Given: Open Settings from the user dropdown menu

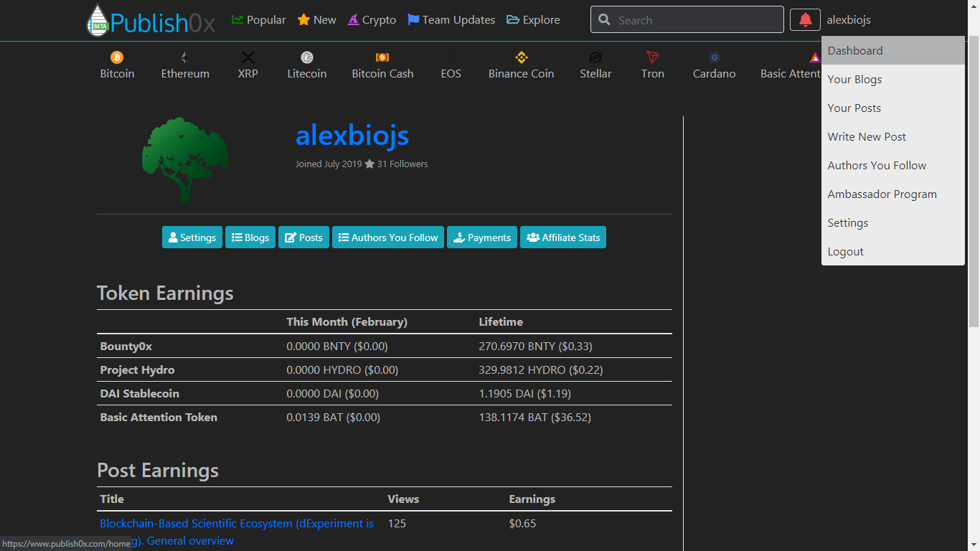Looking at the screenshot, I should coord(893,222).
